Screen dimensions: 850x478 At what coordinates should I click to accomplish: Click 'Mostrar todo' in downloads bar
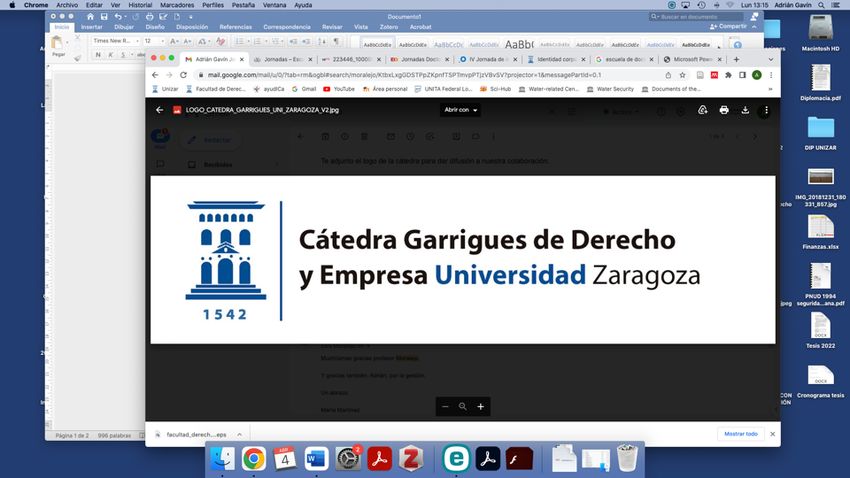[738, 434]
